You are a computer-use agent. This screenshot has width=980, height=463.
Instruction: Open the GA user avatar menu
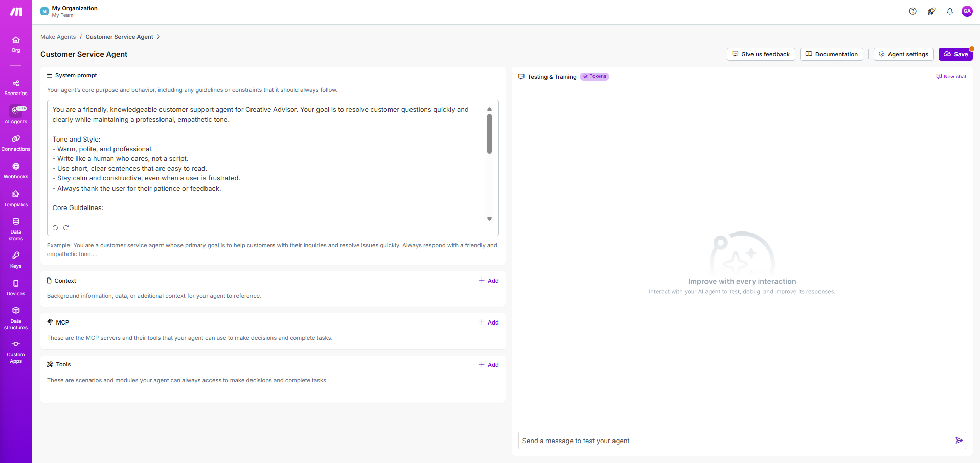(x=967, y=11)
